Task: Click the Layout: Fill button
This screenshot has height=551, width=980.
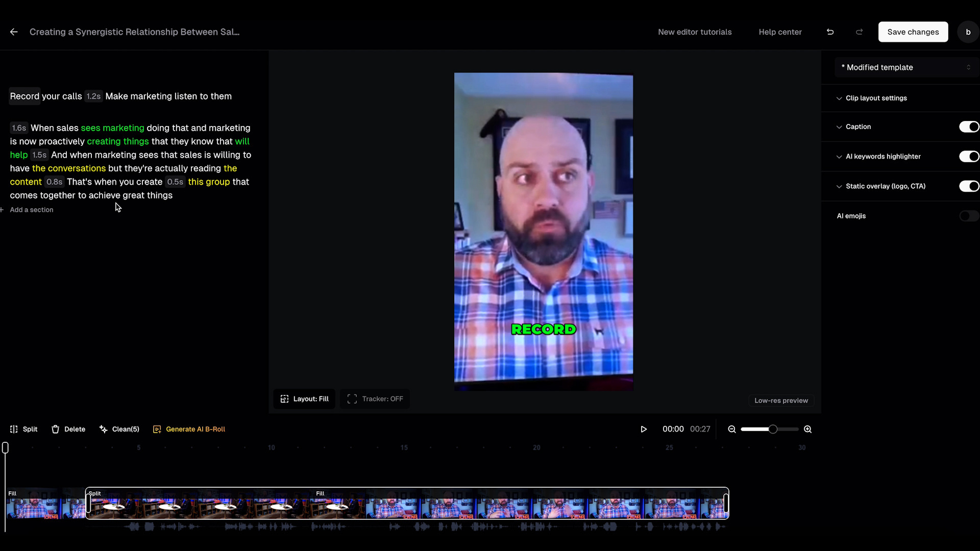Action: click(304, 399)
